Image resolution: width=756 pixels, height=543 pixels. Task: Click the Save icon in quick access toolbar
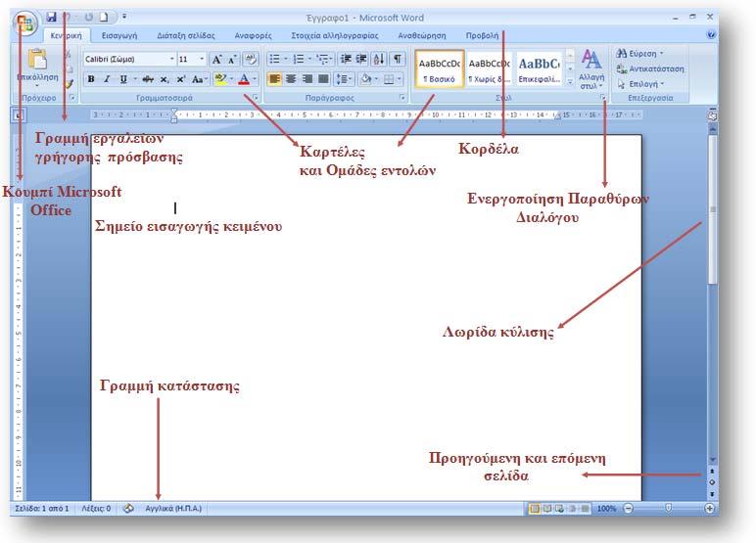pyautogui.click(x=51, y=18)
